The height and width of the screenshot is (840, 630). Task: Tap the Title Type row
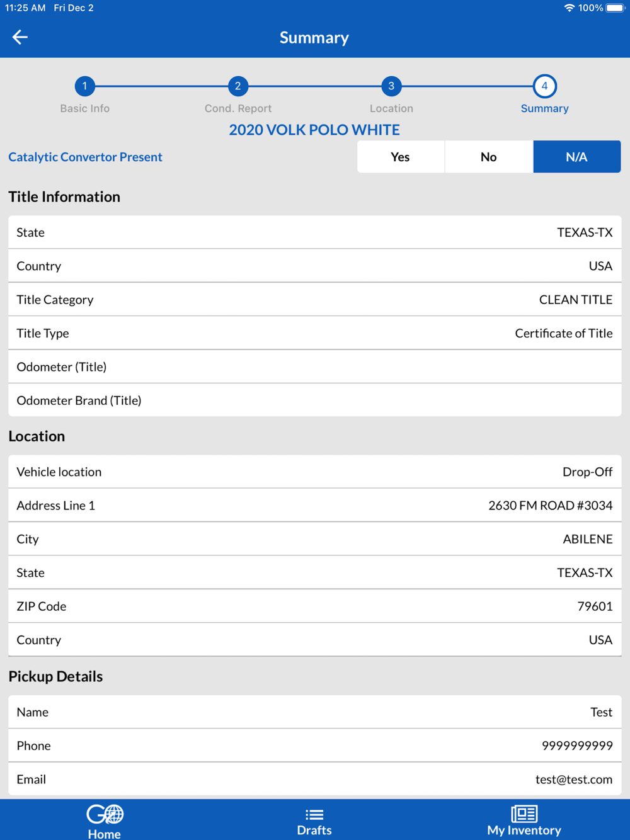pyautogui.click(x=315, y=333)
